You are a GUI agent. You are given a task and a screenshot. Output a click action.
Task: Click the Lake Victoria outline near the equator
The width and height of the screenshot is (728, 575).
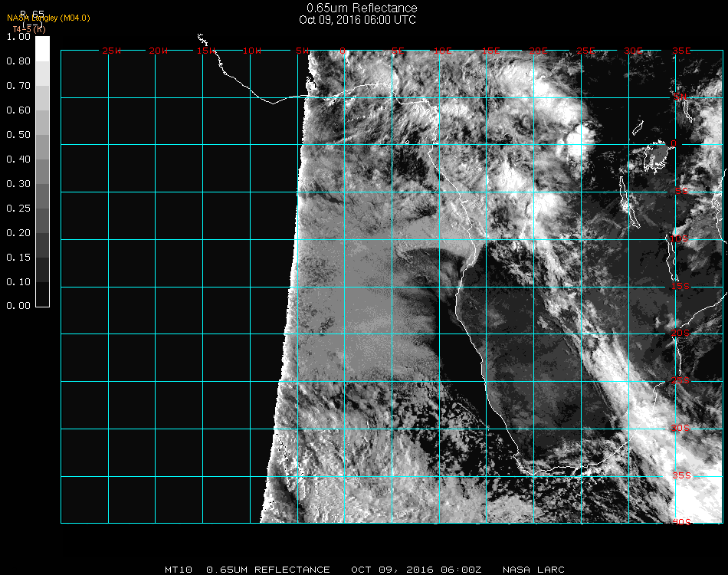click(x=657, y=156)
